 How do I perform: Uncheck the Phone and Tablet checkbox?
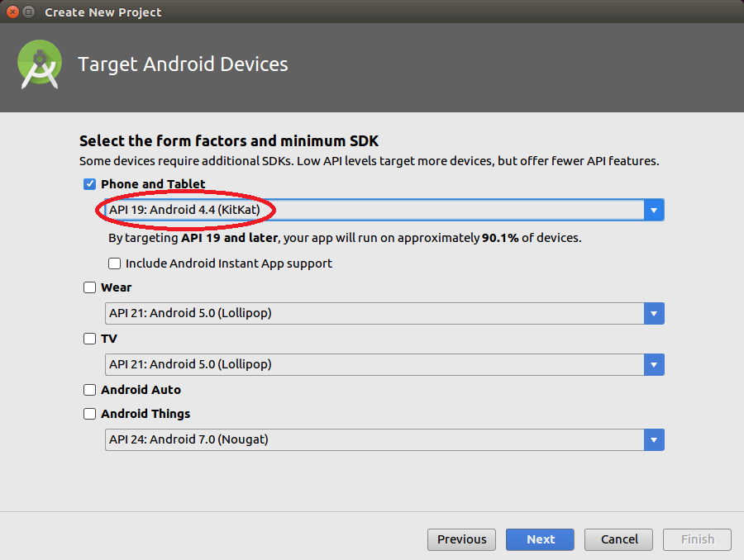pyautogui.click(x=89, y=184)
